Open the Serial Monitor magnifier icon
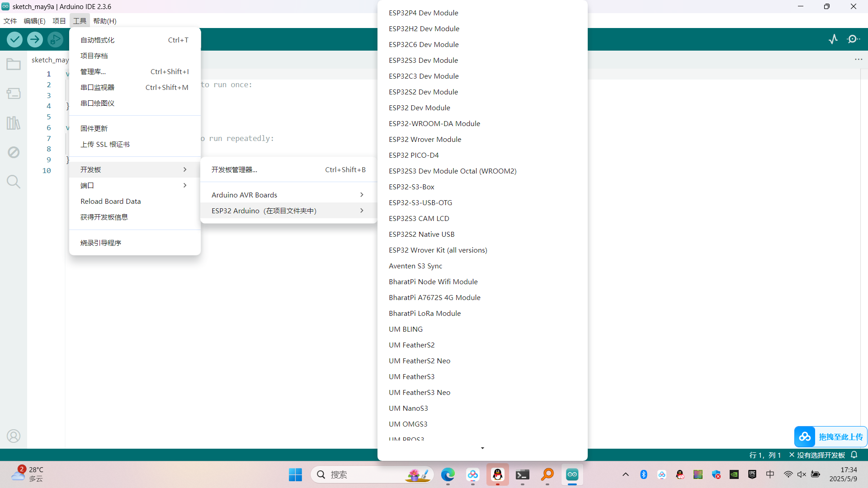Viewport: 868px width, 488px height. [x=854, y=39]
